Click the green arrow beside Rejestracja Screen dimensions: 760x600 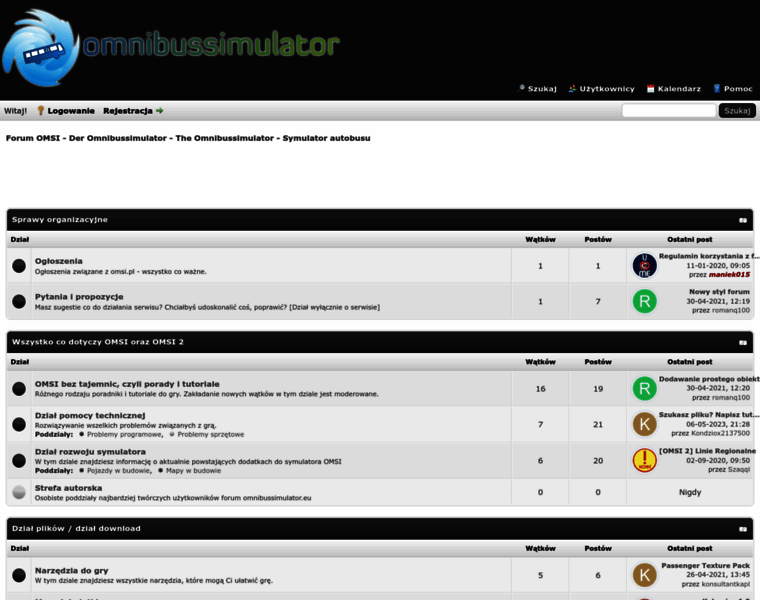pos(159,111)
